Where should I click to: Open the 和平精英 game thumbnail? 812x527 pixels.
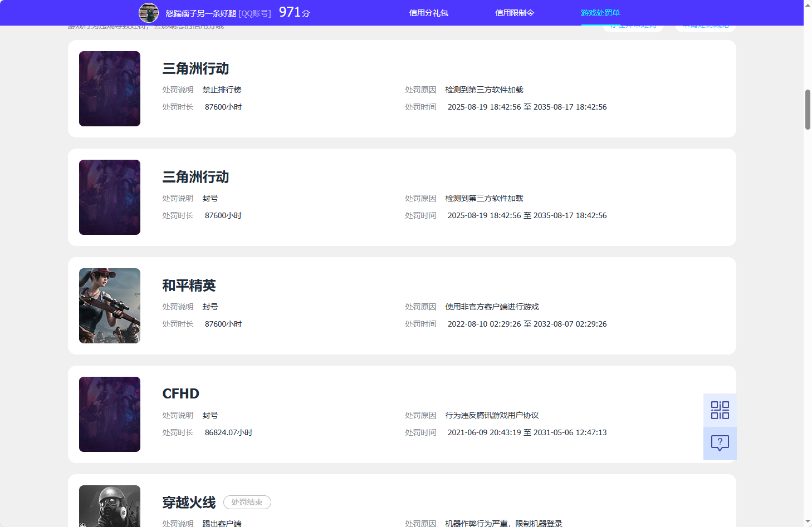coord(109,306)
